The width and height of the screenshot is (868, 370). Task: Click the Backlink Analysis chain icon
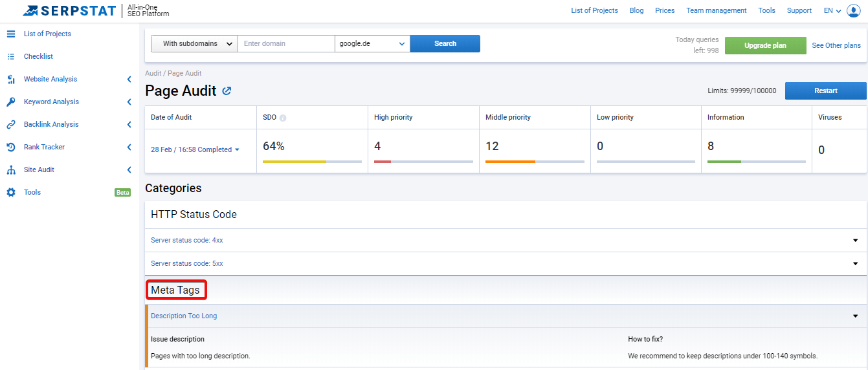pos(11,124)
